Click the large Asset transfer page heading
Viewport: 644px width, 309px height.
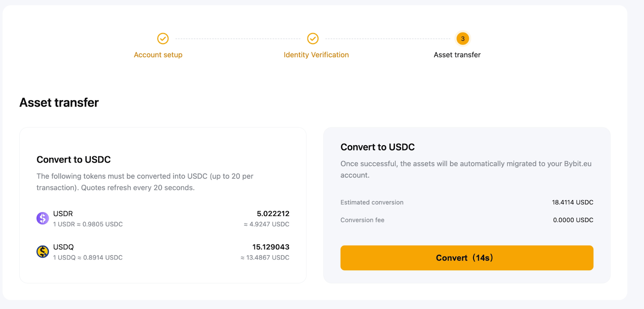coord(59,103)
